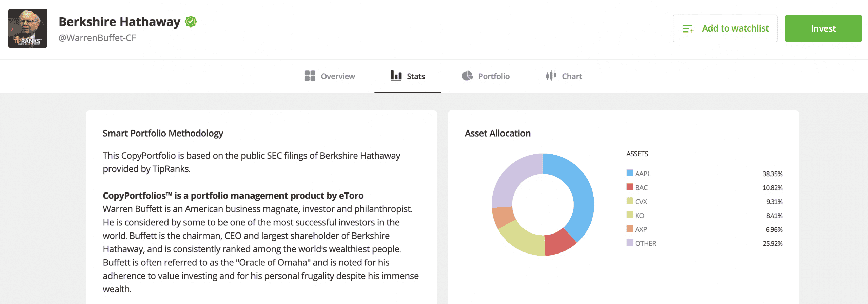
Task: Click the KO legend swatch
Action: 630,215
